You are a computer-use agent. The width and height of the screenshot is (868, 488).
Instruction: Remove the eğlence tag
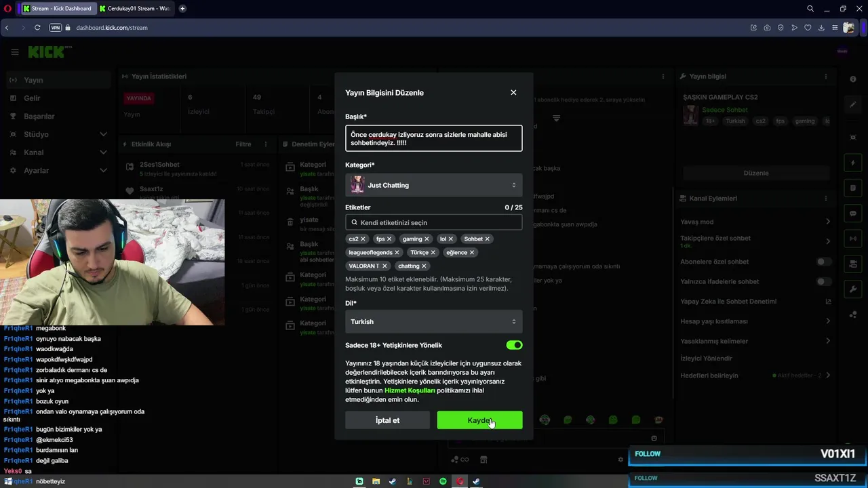click(472, 252)
